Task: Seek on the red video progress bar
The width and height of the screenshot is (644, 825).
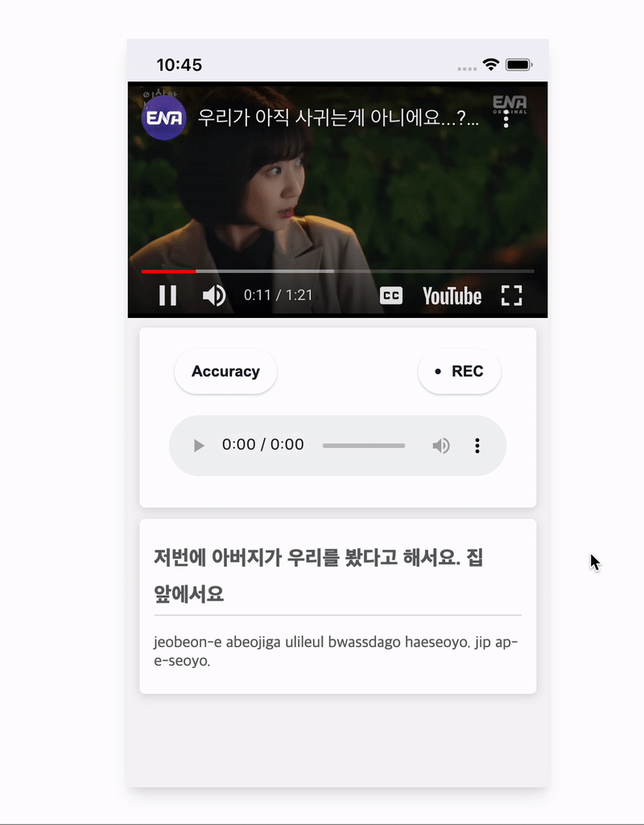Action: coord(338,271)
